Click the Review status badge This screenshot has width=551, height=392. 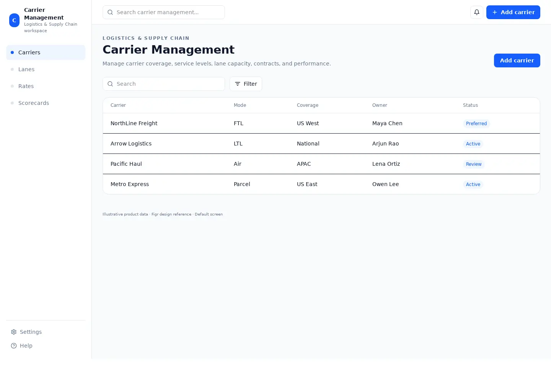point(474,164)
